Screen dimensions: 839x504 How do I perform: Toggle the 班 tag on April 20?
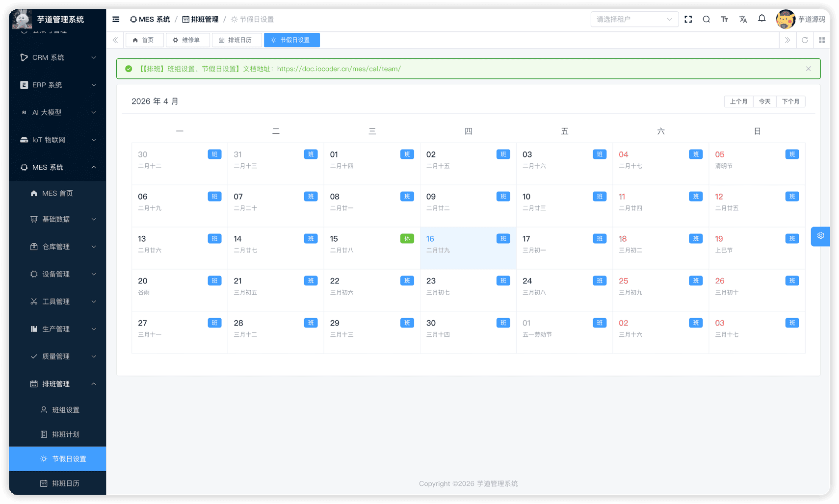pyautogui.click(x=214, y=281)
